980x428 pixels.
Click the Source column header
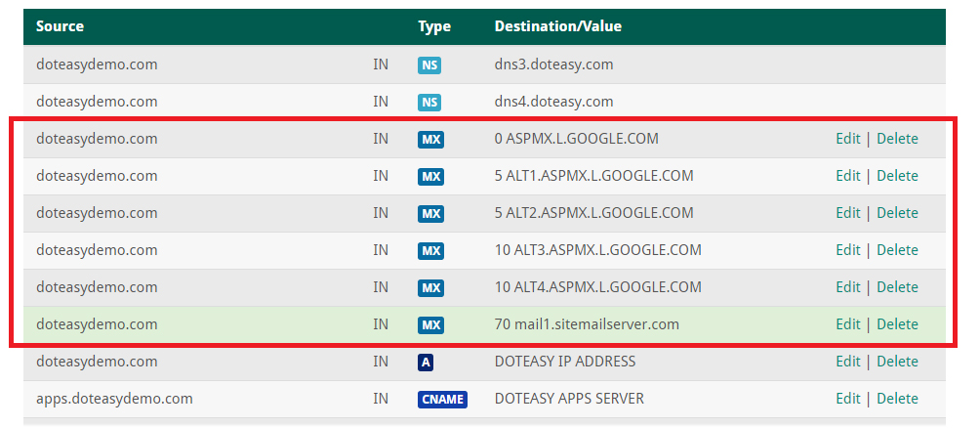[x=60, y=26]
